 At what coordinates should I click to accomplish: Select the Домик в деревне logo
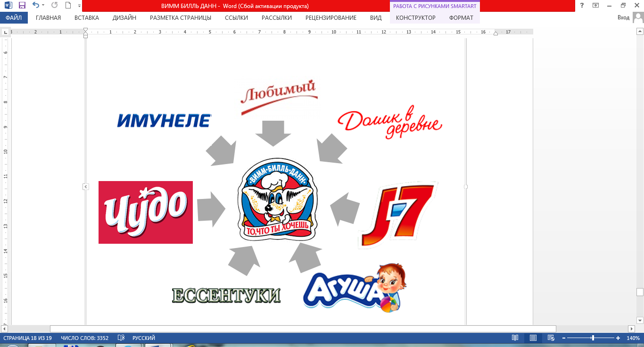point(390,122)
